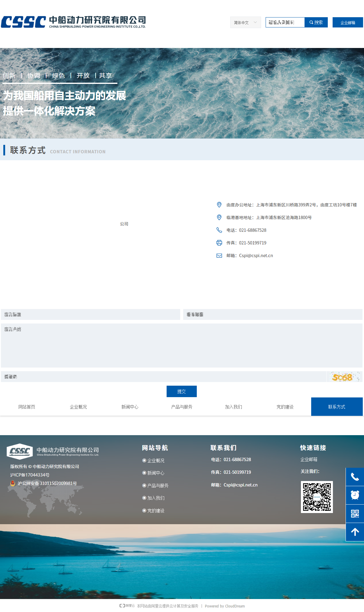
Task: Click the fax printer icon
Action: click(219, 243)
